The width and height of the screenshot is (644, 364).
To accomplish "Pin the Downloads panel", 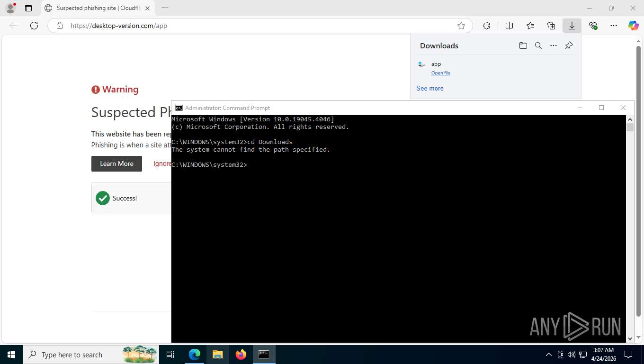I will [x=569, y=45].
